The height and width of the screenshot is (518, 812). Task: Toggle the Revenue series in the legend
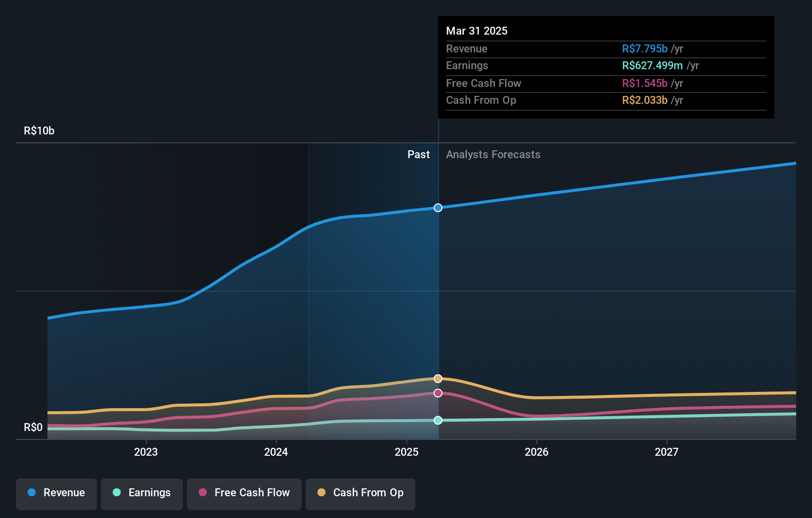[x=56, y=494]
